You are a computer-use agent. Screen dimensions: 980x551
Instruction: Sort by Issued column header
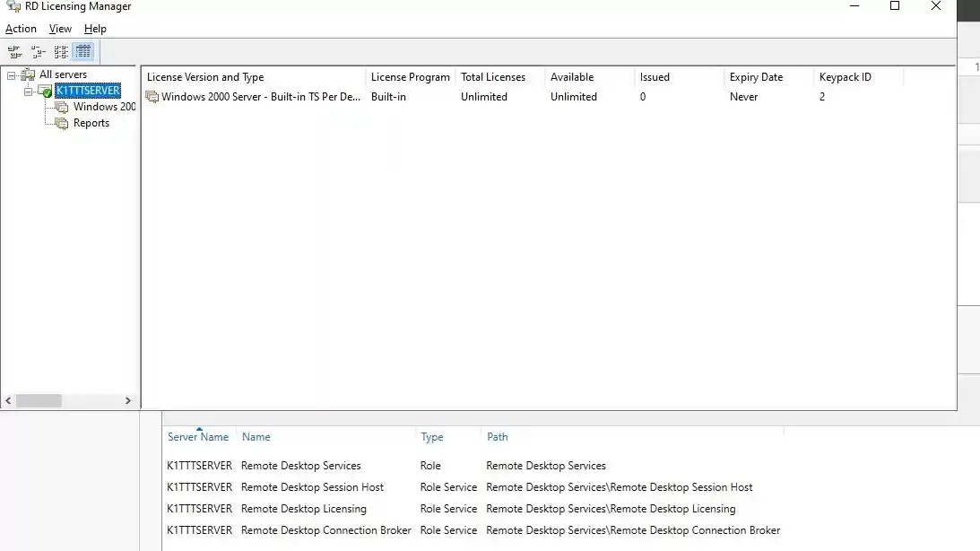click(679, 77)
